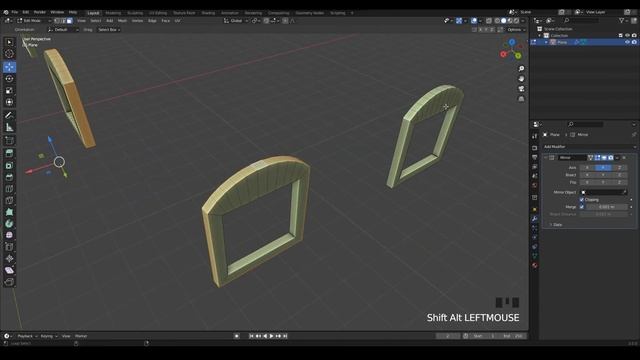Click the Mirror Object input field

tap(603, 192)
